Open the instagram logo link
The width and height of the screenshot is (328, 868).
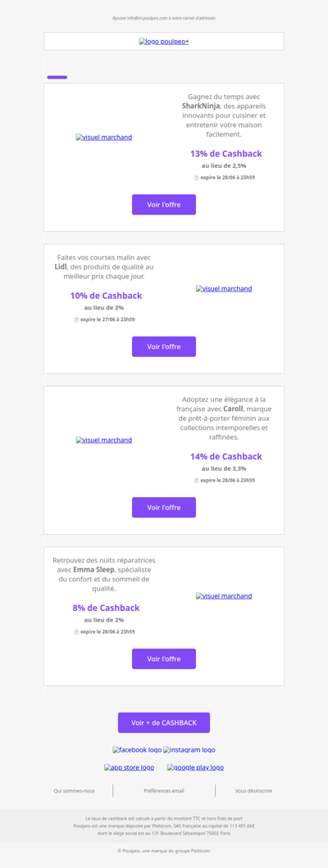[x=189, y=750]
